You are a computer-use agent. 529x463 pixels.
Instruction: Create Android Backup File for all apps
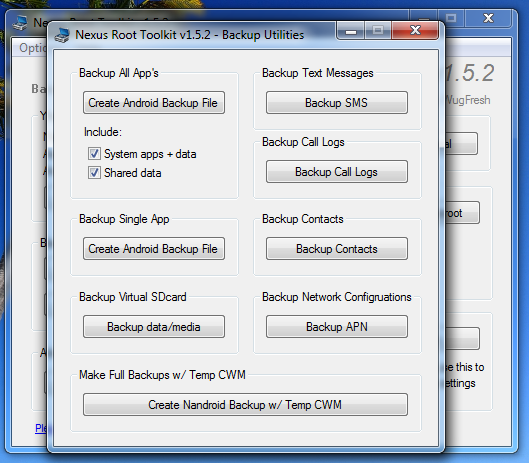pos(154,103)
